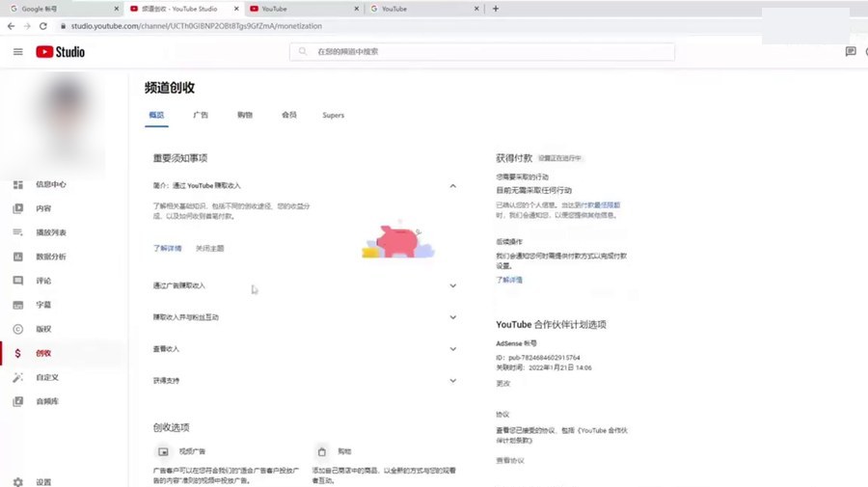Screen dimensions: 868x487
Task: Collapse the 简介: 通过 YouTube 赚取收入 section
Action: coord(453,186)
